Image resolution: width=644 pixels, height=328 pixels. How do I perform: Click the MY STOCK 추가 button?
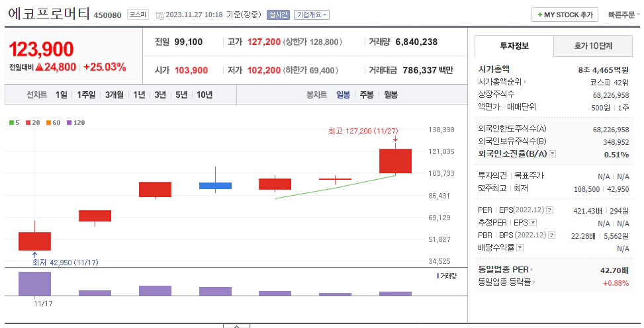[x=565, y=15]
